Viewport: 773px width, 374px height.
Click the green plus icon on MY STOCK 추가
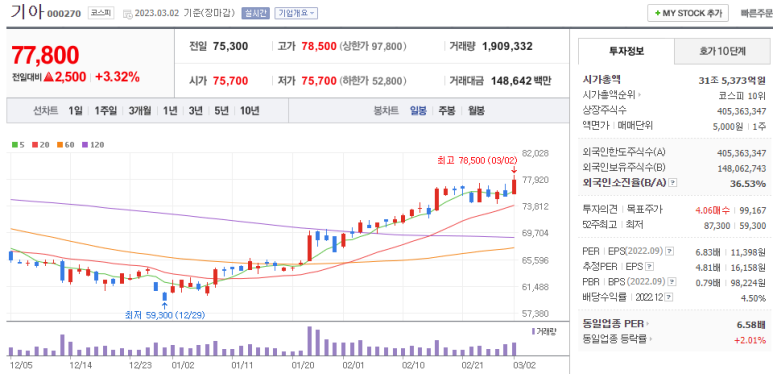[657, 13]
